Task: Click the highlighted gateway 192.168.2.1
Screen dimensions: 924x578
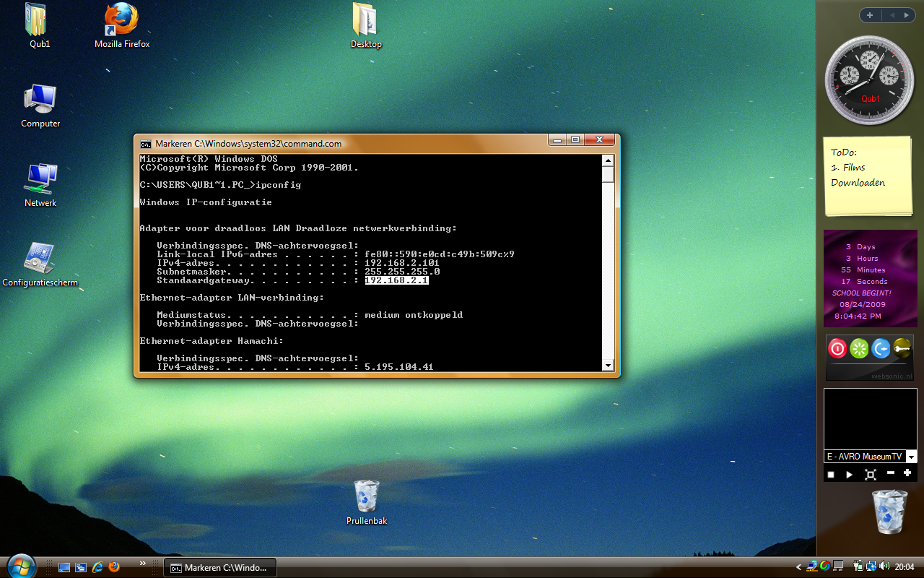Action: [396, 280]
